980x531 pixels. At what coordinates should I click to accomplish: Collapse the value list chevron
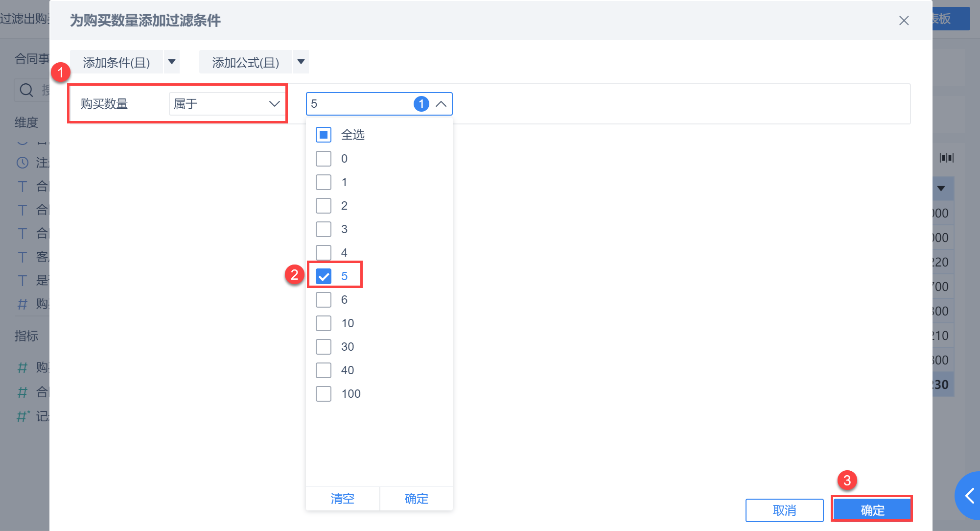(x=441, y=104)
